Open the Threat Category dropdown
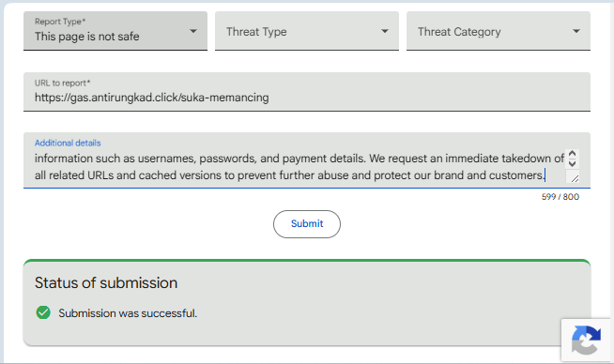 click(499, 31)
